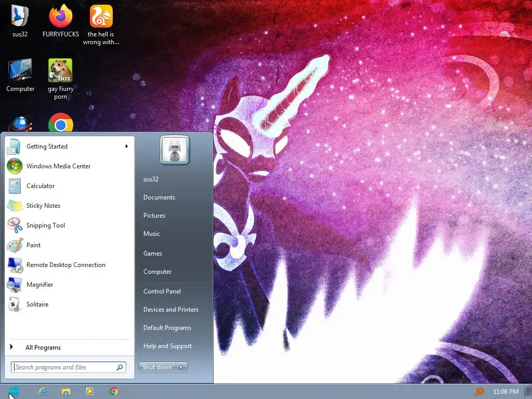Click the Start button on taskbar
Viewport: 532px width, 399px height.
point(14,391)
